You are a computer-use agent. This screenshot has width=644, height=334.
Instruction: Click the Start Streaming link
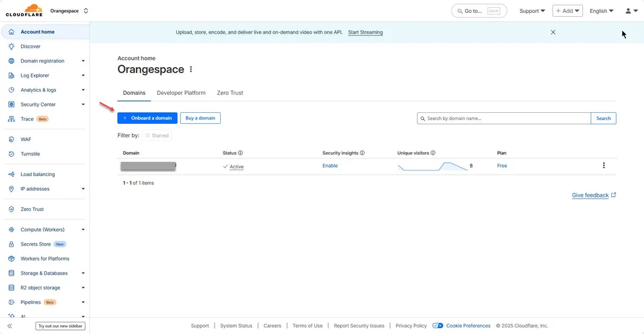[x=365, y=32]
